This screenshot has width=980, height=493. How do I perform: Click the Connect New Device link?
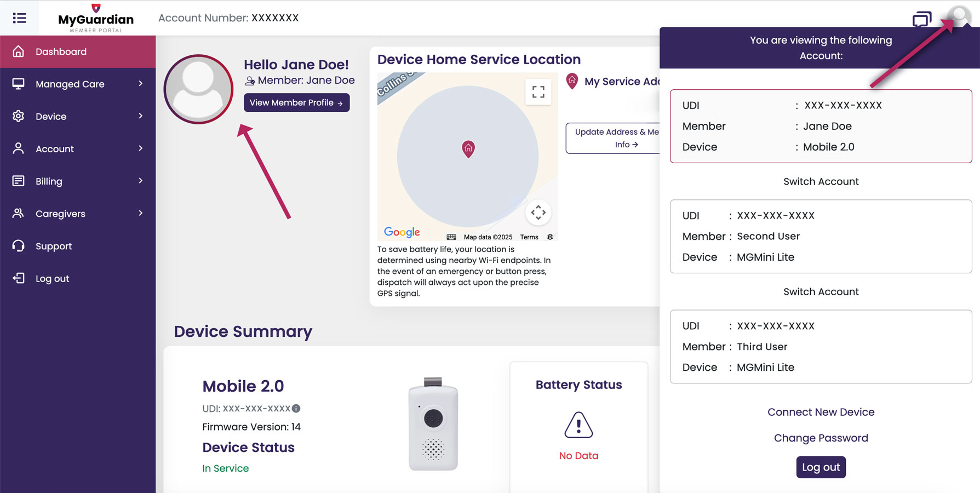click(x=821, y=412)
